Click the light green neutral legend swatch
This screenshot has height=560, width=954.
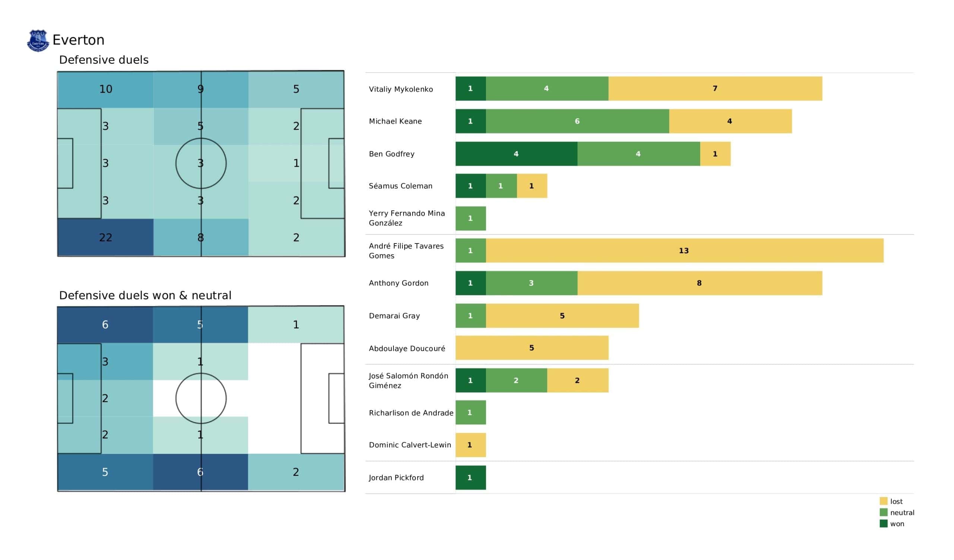click(884, 513)
